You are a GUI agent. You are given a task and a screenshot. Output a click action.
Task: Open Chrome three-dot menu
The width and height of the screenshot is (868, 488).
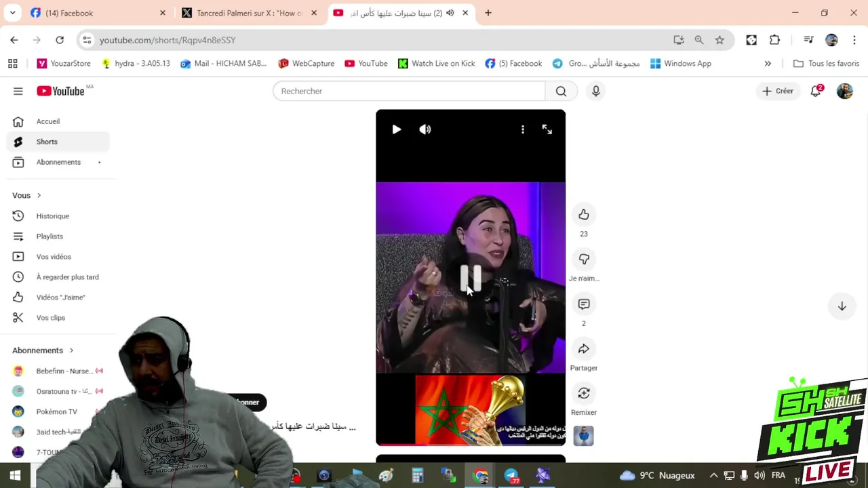pos(854,40)
